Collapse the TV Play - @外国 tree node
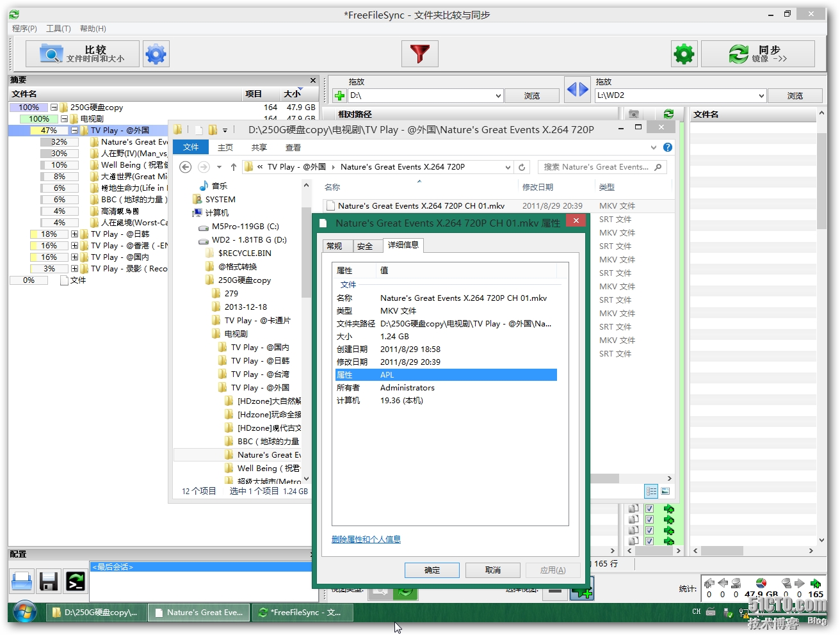The width and height of the screenshot is (840, 642). (74, 131)
